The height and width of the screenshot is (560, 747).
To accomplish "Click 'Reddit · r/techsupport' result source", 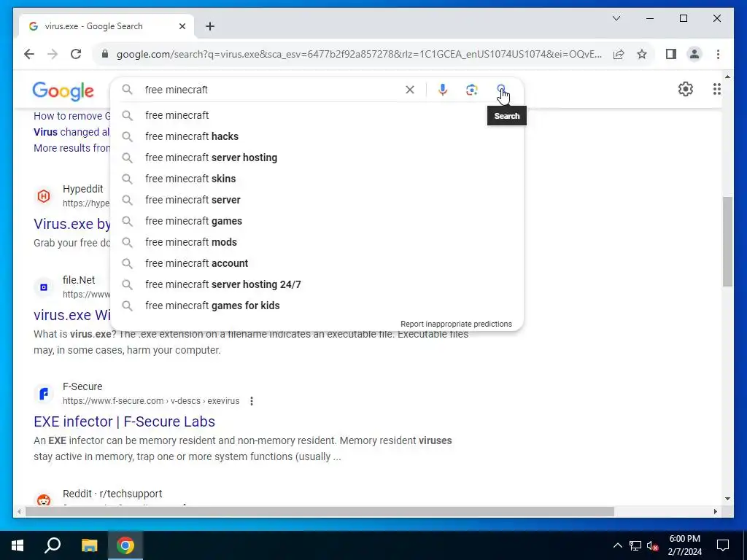I will coord(112,494).
